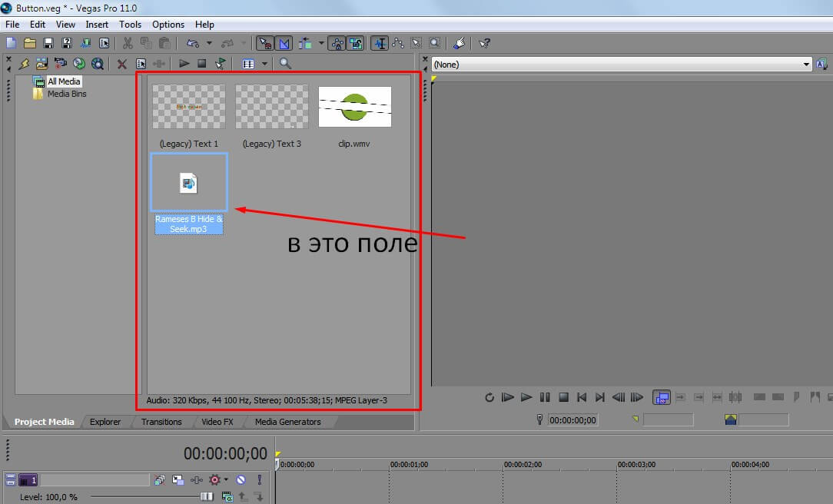Click the trimmer Go to Start button
The width and height of the screenshot is (833, 504).
coord(582,397)
